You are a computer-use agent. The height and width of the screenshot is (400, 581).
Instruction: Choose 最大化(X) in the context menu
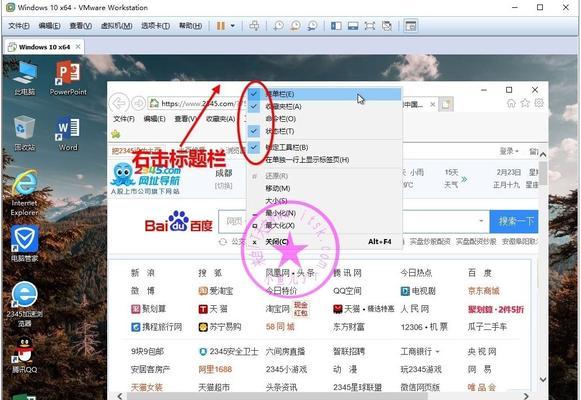tap(325, 225)
